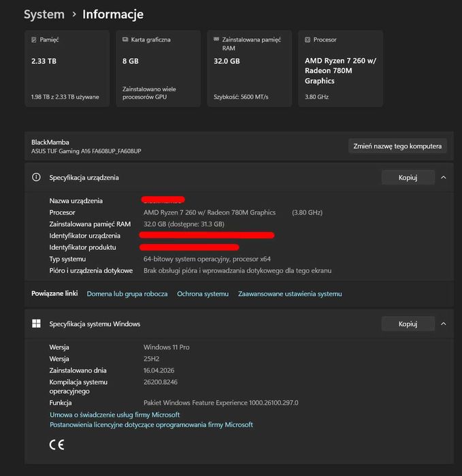This screenshot has height=476, width=462.
Task: Open Postanowienia licencyjne dotyczące oprogramowania link
Action: [151, 425]
